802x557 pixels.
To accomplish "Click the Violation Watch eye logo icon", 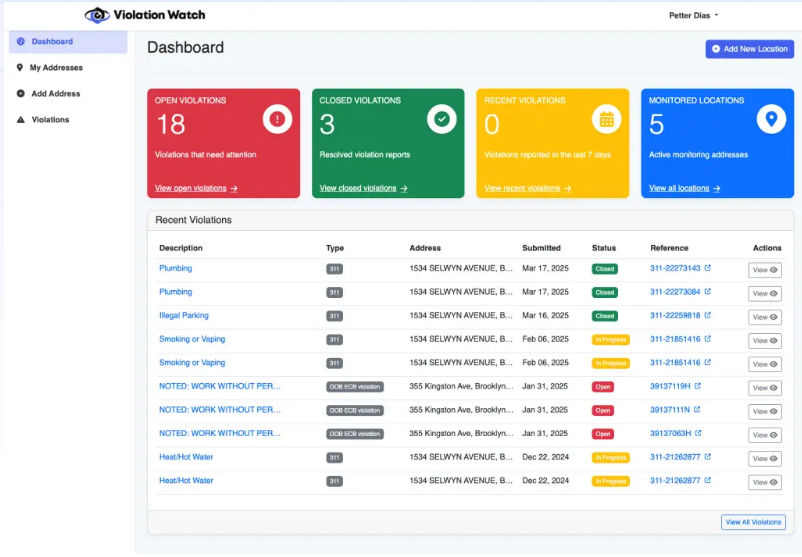I will (97, 15).
